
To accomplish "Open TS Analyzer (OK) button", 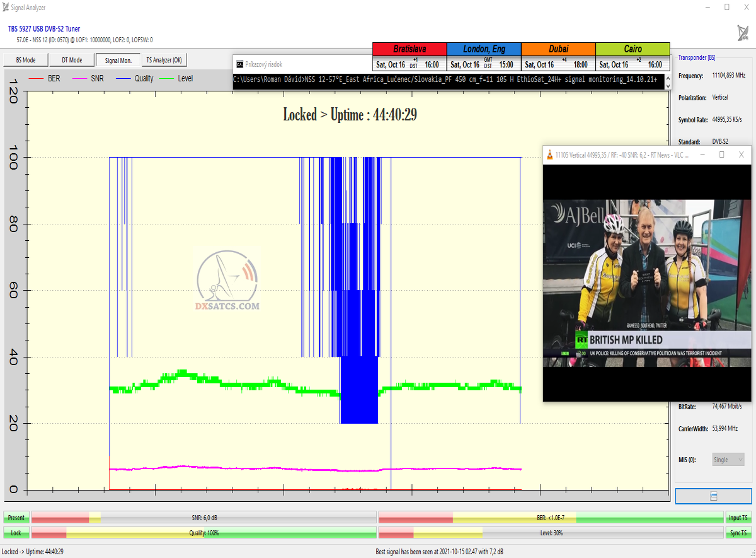I will (164, 61).
